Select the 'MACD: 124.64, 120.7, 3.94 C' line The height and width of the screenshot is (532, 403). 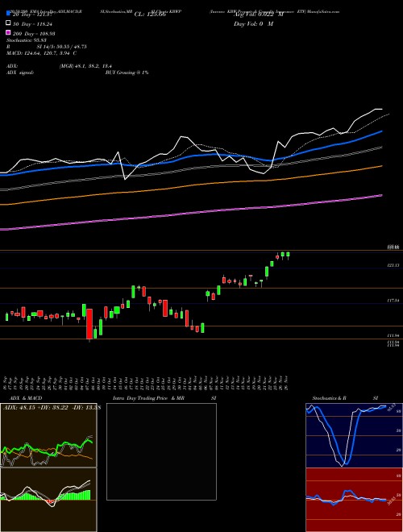tap(41, 53)
